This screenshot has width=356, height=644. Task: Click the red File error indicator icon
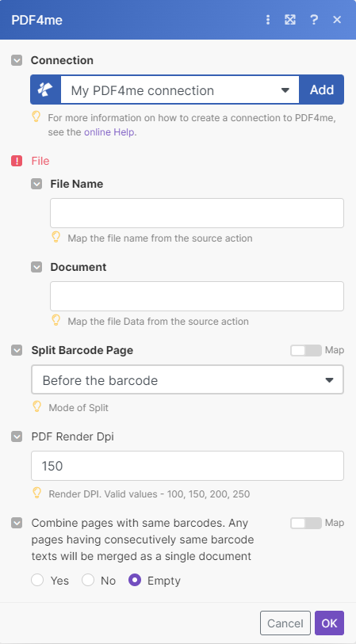pyautogui.click(x=17, y=161)
